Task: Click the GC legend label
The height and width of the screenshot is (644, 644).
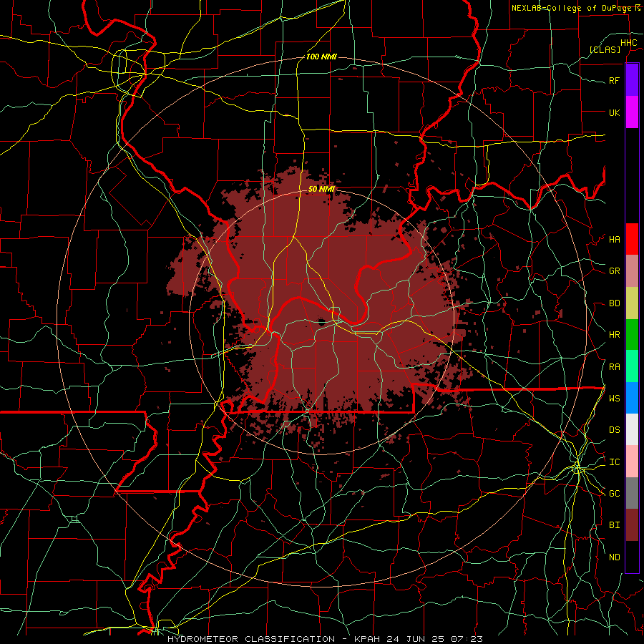Action: pos(614,494)
